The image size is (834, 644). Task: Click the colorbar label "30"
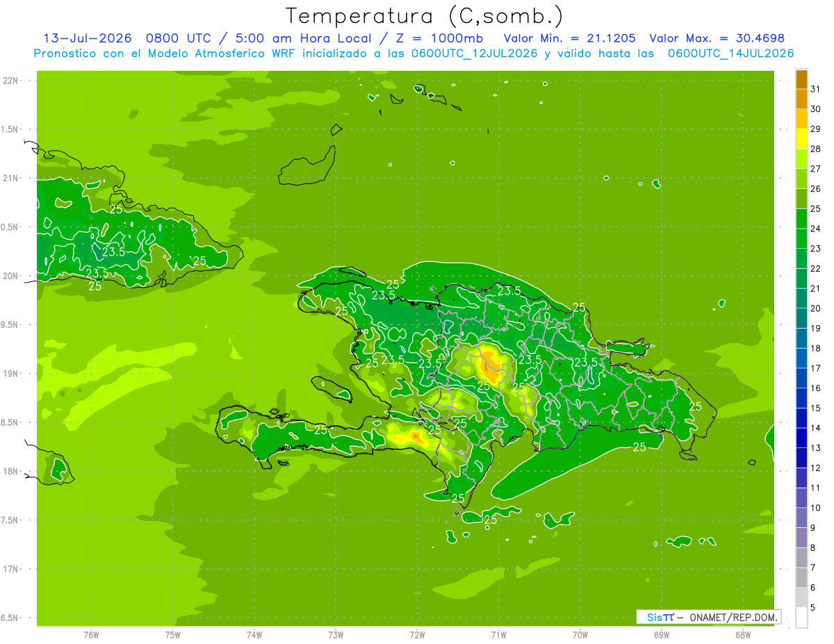[x=815, y=109]
